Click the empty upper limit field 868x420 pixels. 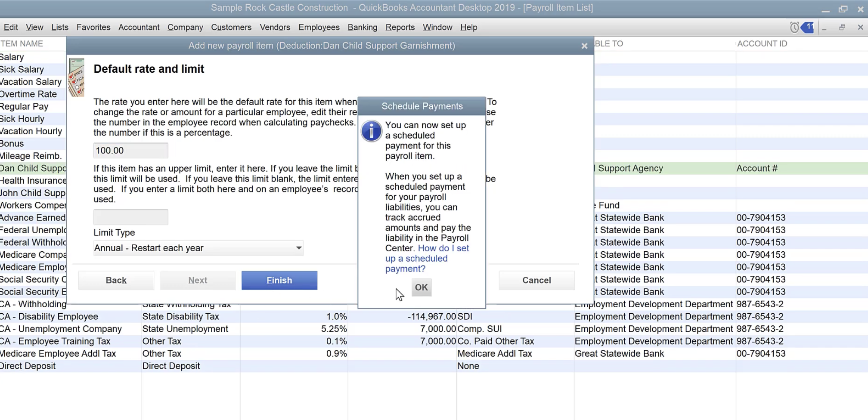[130, 217]
